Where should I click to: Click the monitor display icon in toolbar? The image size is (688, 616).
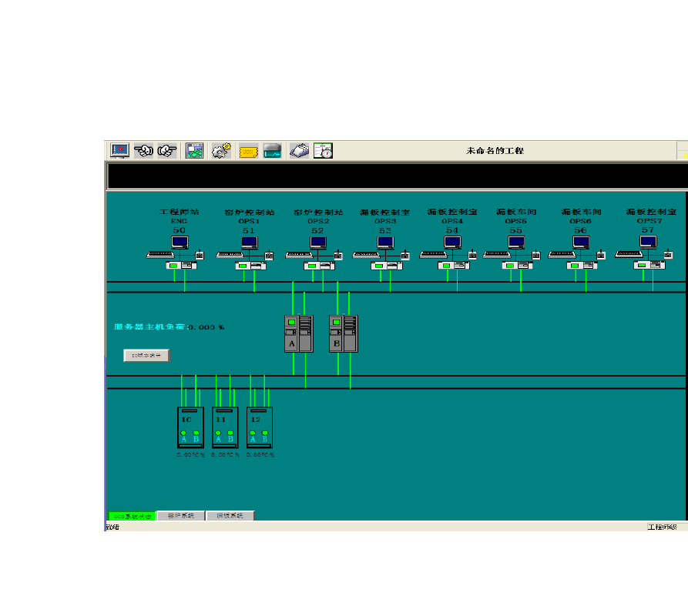pos(119,151)
